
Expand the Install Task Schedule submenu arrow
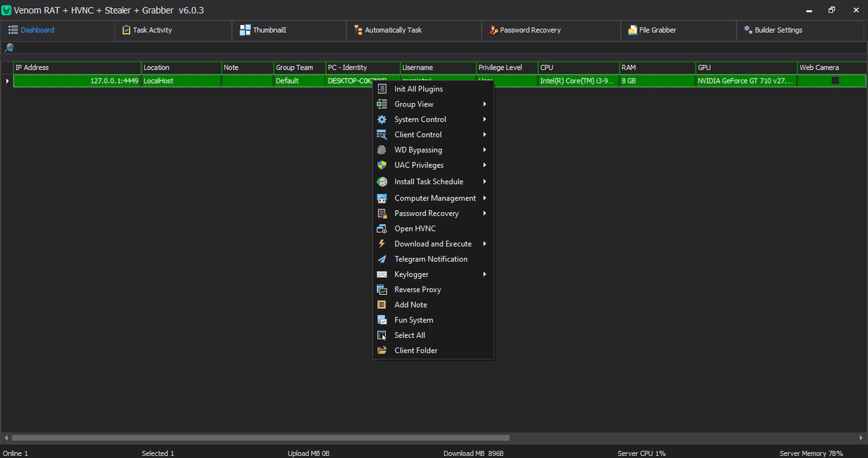pyautogui.click(x=485, y=182)
